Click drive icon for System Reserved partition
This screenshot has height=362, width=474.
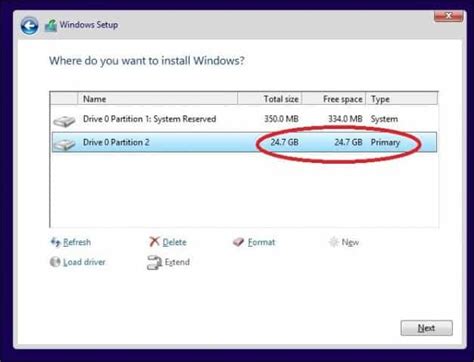pyautogui.click(x=64, y=121)
